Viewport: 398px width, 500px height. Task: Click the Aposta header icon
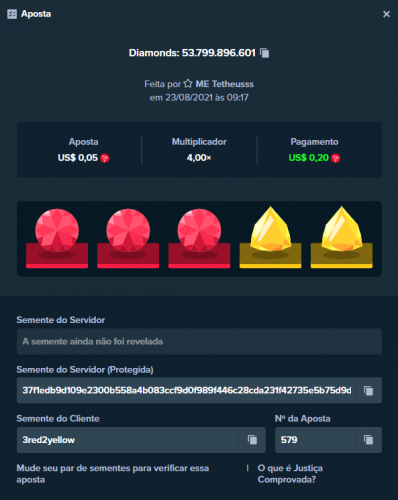pyautogui.click(x=12, y=14)
